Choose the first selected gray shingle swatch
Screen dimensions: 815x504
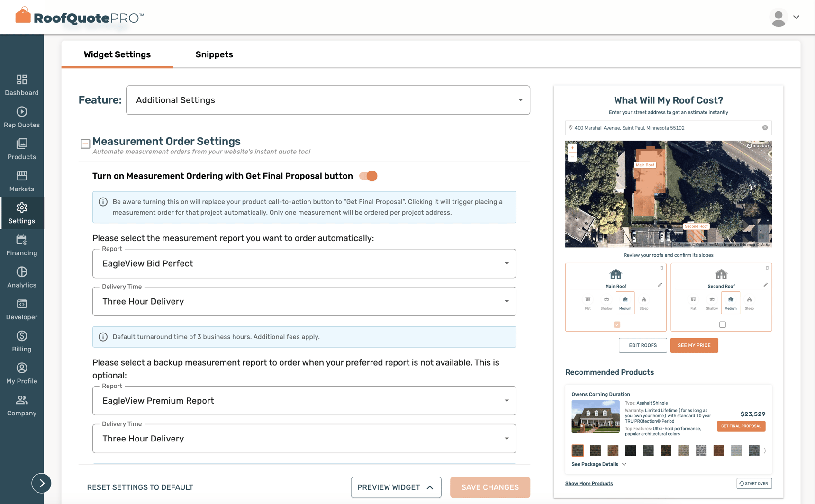pos(578,450)
